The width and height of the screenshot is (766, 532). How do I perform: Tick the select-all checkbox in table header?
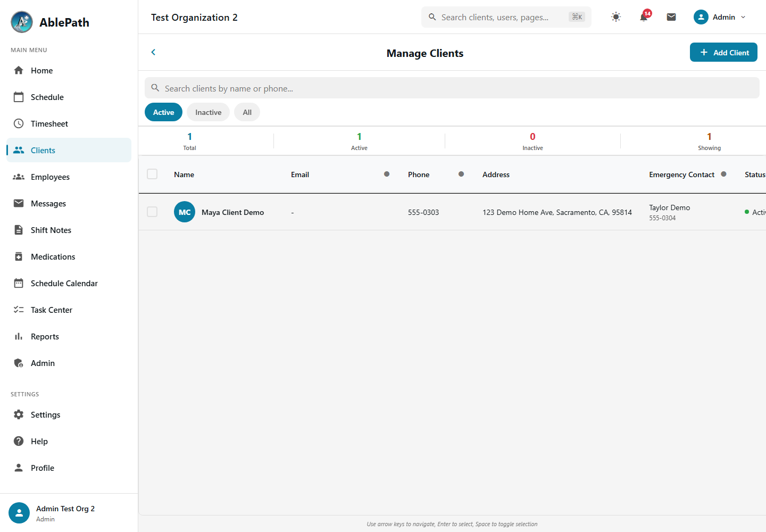point(152,174)
